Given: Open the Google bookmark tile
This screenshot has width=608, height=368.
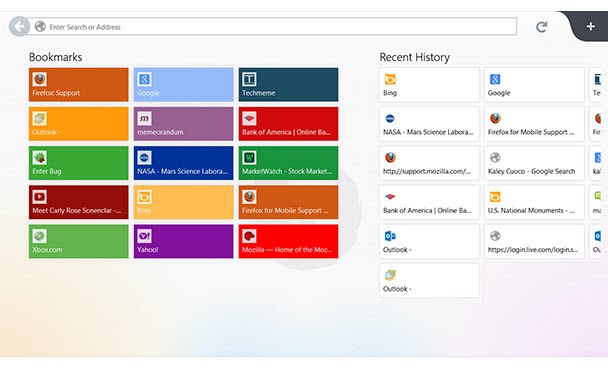Looking at the screenshot, I should [x=183, y=85].
